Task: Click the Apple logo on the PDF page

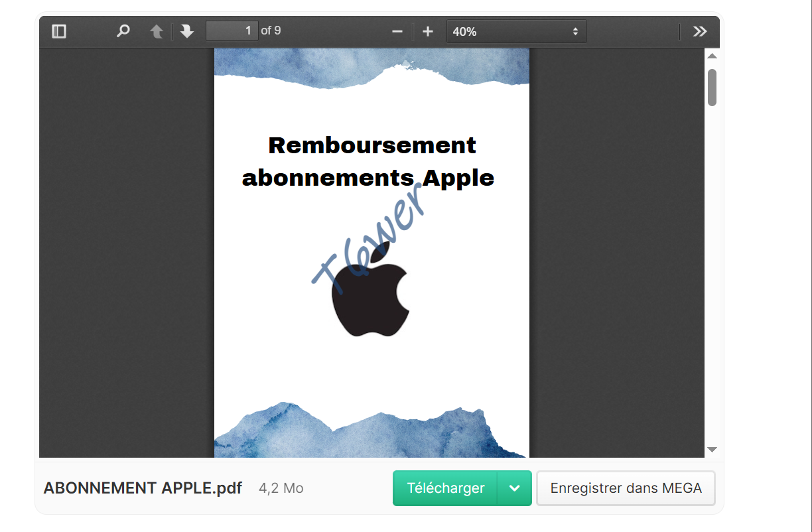Action: [x=370, y=290]
